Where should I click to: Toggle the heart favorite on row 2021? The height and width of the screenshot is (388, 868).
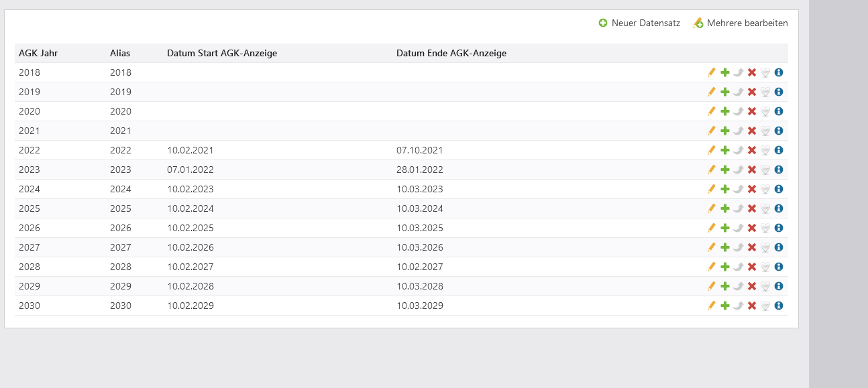coord(765,131)
